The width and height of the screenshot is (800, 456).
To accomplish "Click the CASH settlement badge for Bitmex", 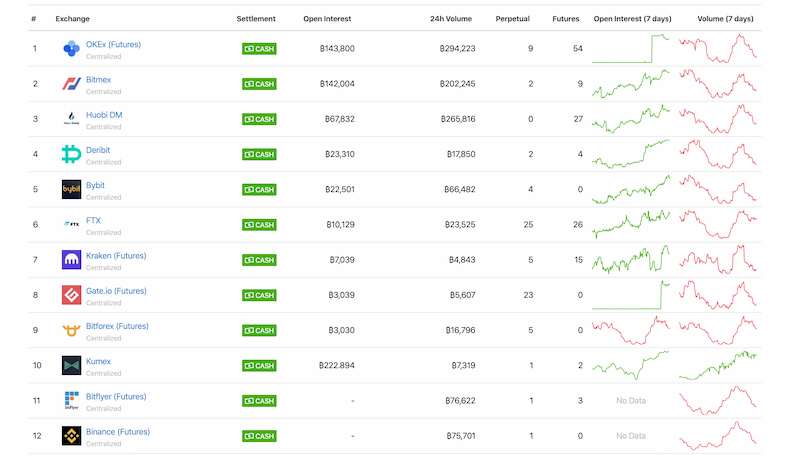I will coord(259,84).
